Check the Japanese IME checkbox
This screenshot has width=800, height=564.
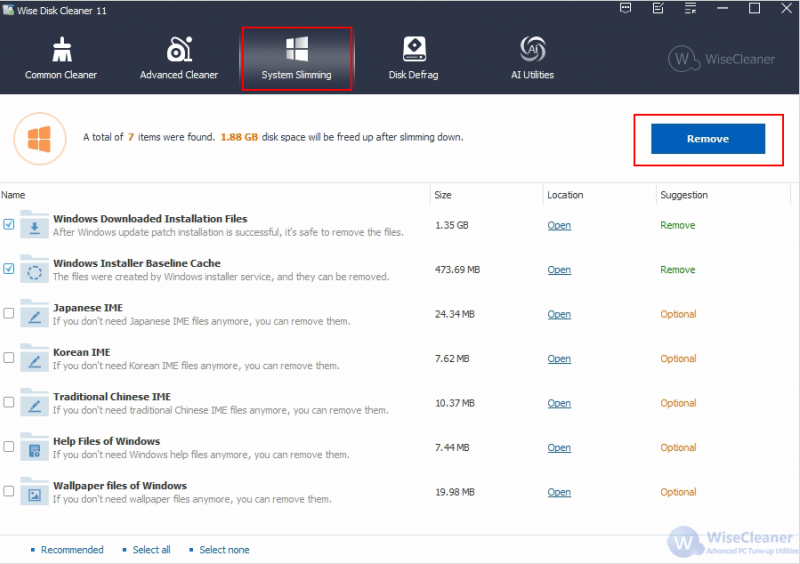9,313
